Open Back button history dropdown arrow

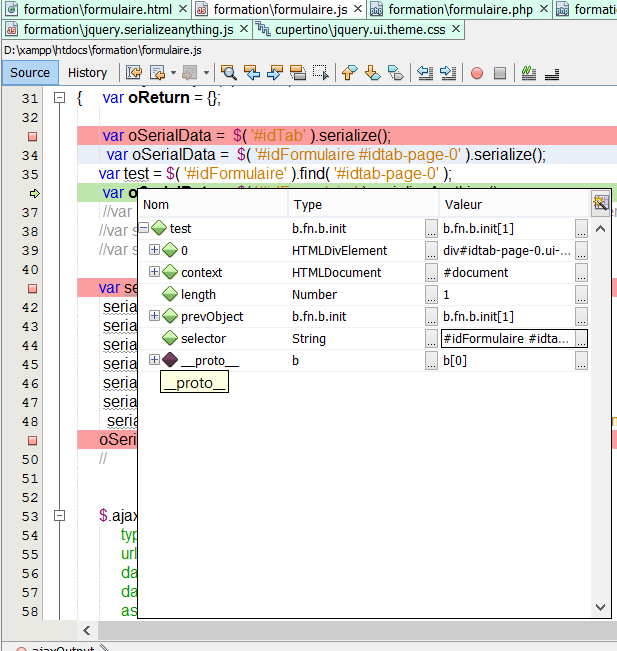tap(173, 73)
